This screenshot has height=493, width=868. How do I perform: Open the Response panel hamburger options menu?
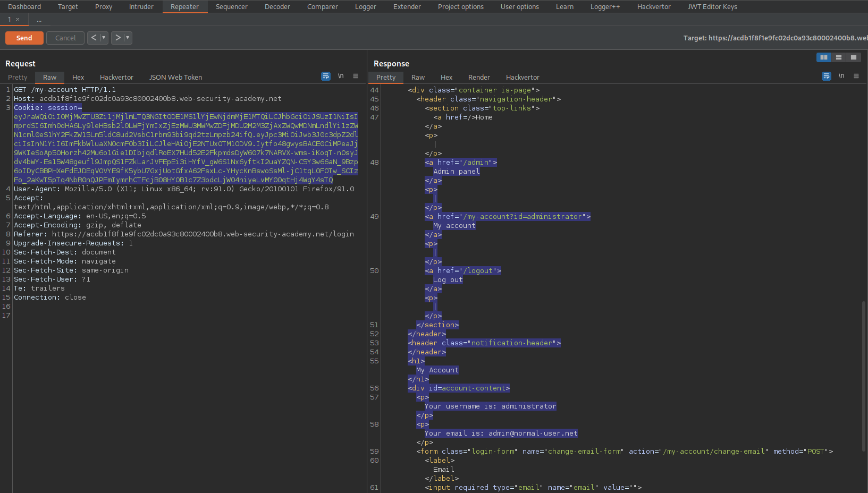coord(856,76)
